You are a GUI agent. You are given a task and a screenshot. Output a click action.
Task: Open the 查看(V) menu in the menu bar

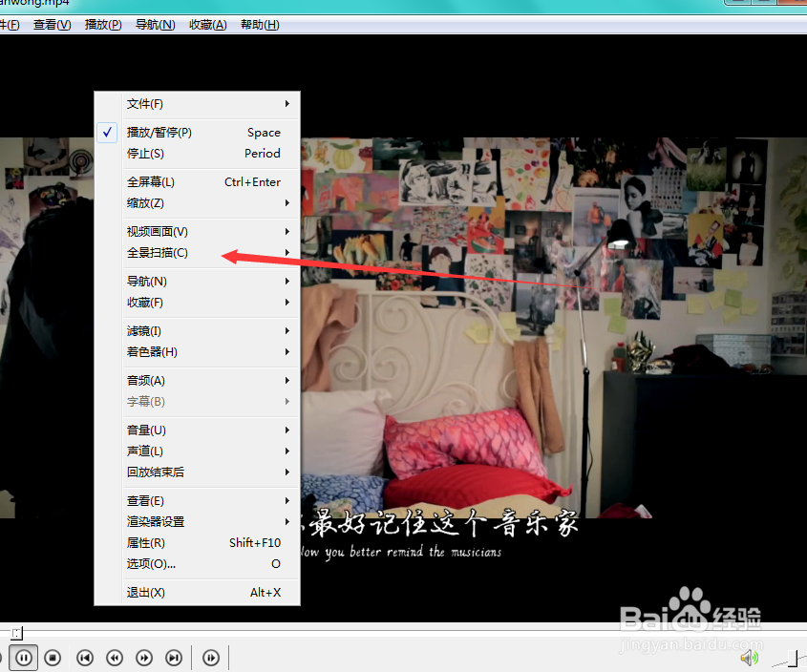[x=52, y=25]
